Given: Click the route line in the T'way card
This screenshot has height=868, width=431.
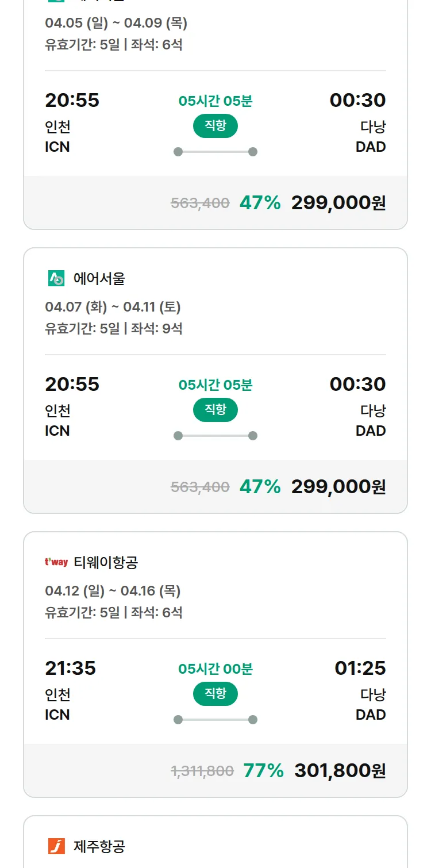Looking at the screenshot, I should point(215,720).
